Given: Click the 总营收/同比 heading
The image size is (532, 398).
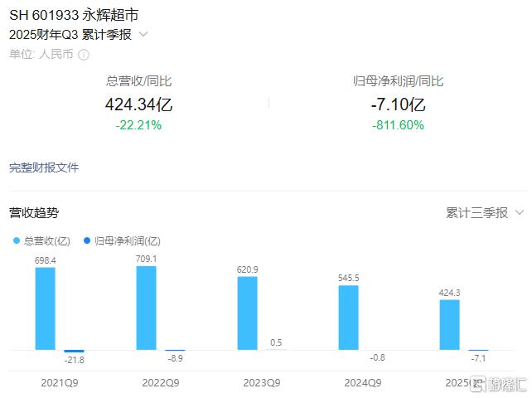Looking at the screenshot, I should pyautogui.click(x=138, y=81).
